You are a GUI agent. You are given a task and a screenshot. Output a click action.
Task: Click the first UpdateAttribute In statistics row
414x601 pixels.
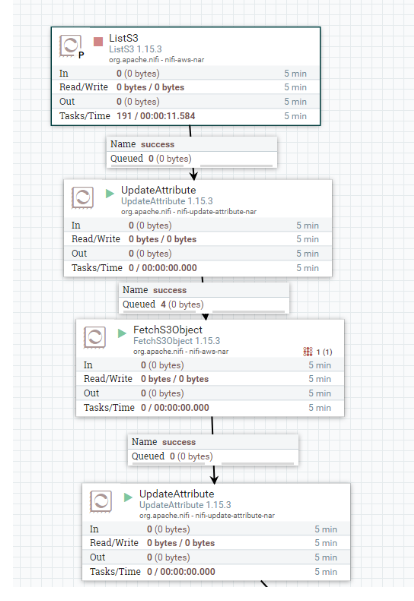197,225
